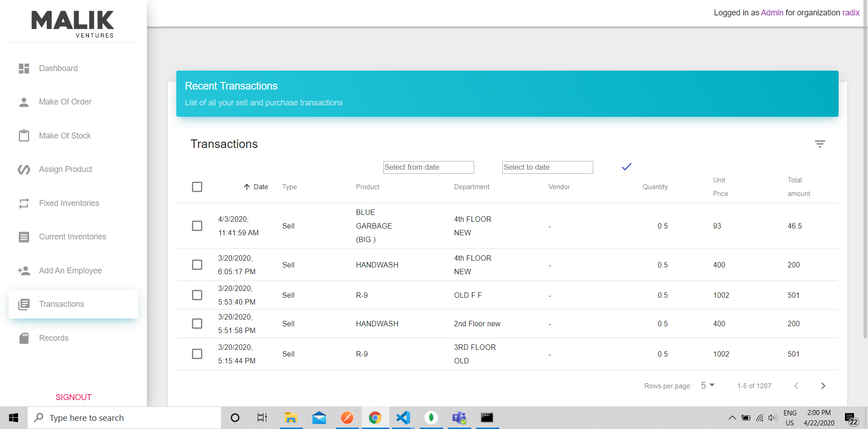Viewport: 868px width, 429px height.
Task: Click the Transactions library icon in sidebar
Action: (24, 305)
